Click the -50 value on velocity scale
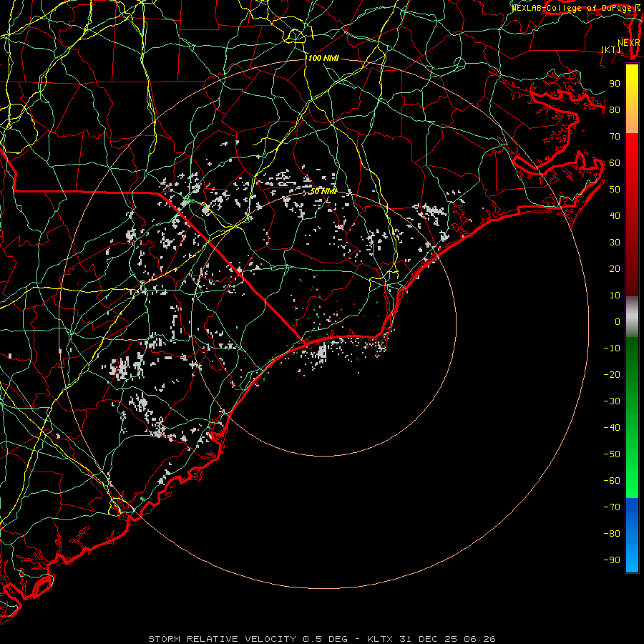 click(x=612, y=454)
